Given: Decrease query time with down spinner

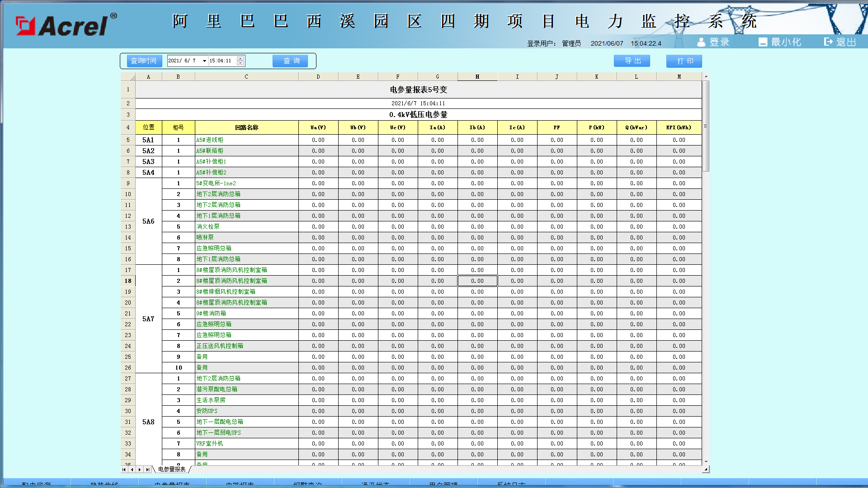Looking at the screenshot, I should pyautogui.click(x=241, y=63).
